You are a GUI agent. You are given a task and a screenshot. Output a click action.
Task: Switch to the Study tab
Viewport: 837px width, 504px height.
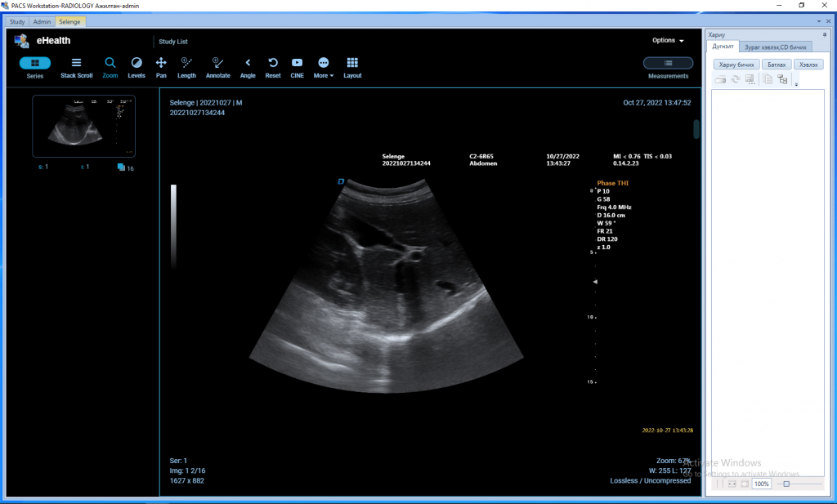point(17,22)
